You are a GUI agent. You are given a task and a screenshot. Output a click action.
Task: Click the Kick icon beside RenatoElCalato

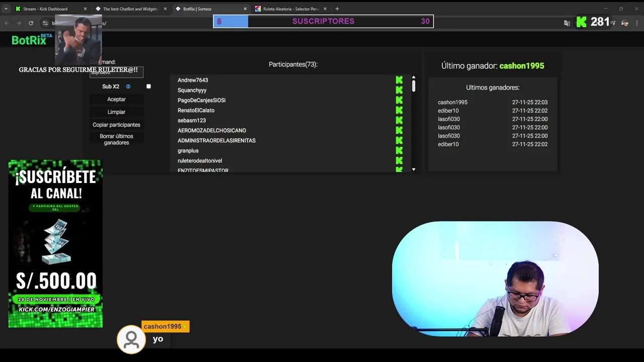[x=399, y=110]
